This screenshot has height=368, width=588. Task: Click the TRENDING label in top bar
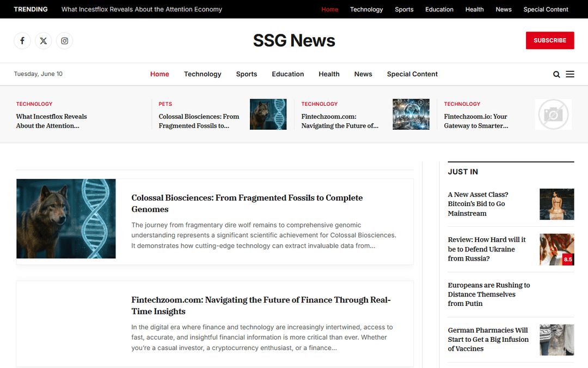30,9
